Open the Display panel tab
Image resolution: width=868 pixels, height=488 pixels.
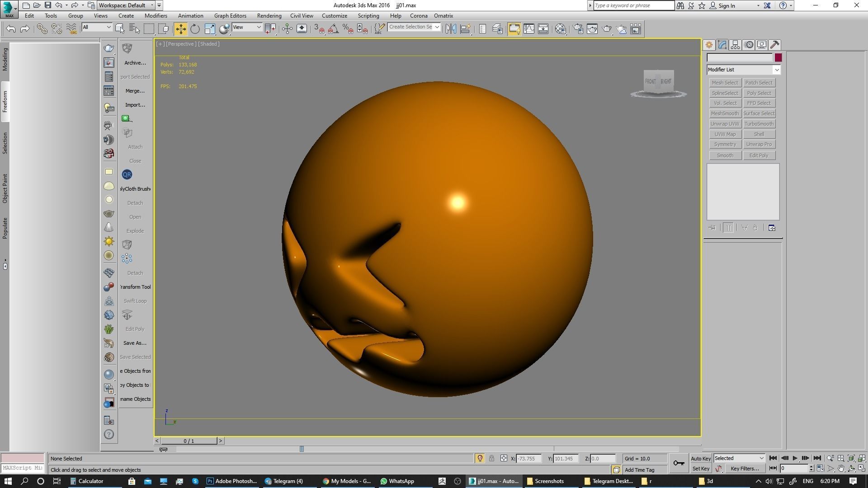pos(762,45)
